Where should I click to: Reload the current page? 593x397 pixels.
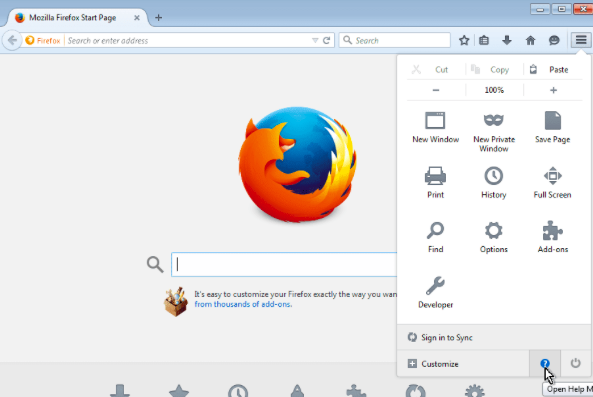327,40
